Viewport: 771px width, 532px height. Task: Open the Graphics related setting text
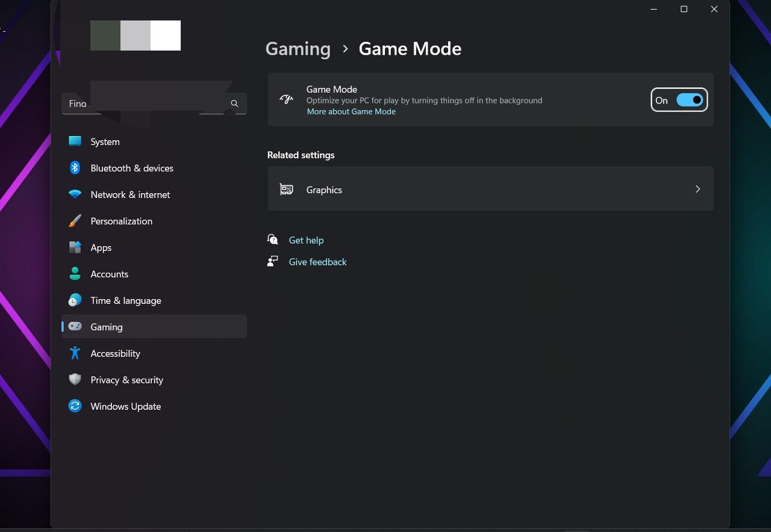324,190
